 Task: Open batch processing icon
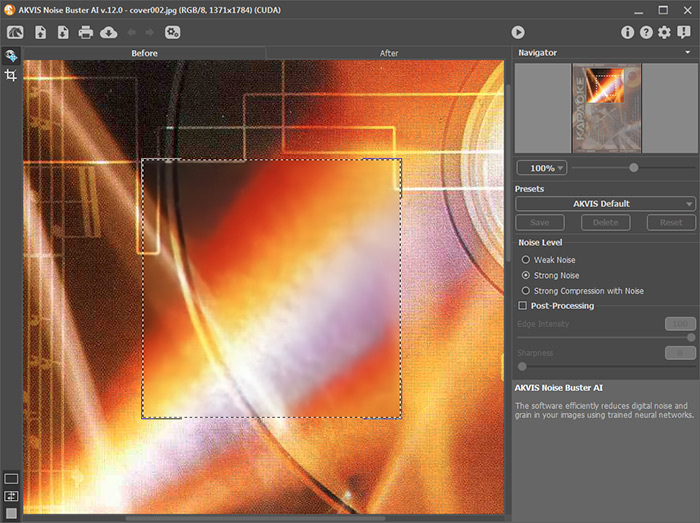pyautogui.click(x=172, y=33)
